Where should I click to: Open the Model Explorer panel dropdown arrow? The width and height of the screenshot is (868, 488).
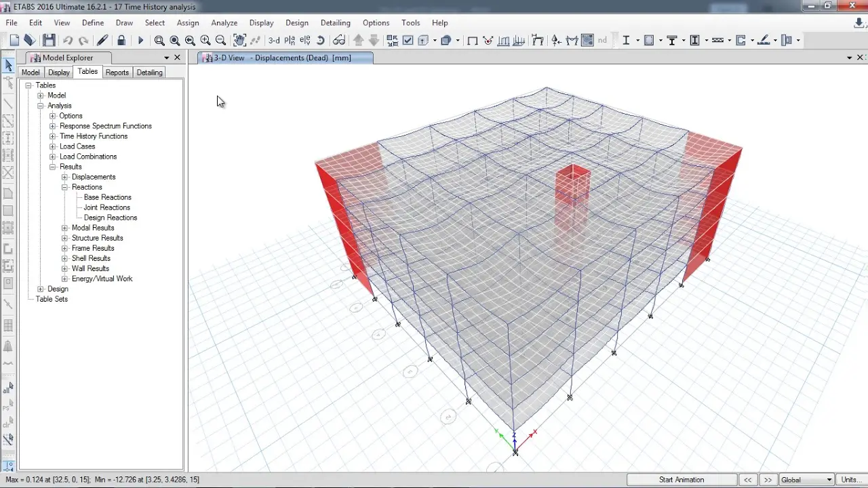click(x=167, y=58)
